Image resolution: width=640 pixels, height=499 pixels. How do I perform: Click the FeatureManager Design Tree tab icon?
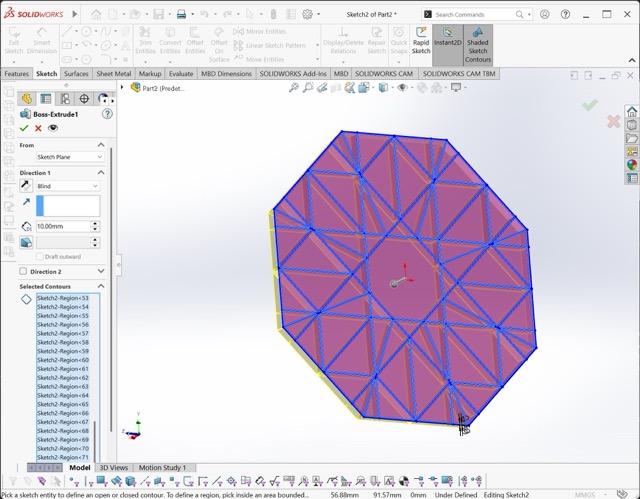click(x=27, y=98)
